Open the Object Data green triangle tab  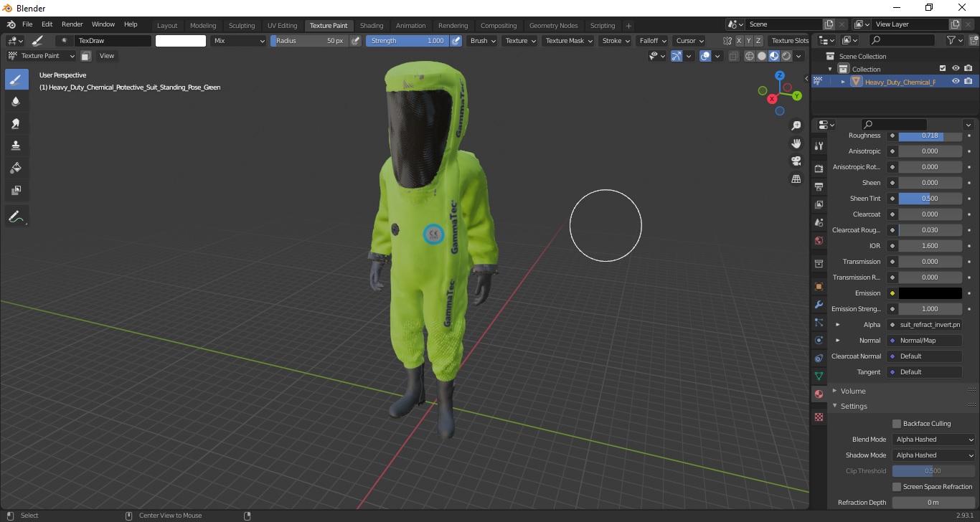(x=819, y=376)
